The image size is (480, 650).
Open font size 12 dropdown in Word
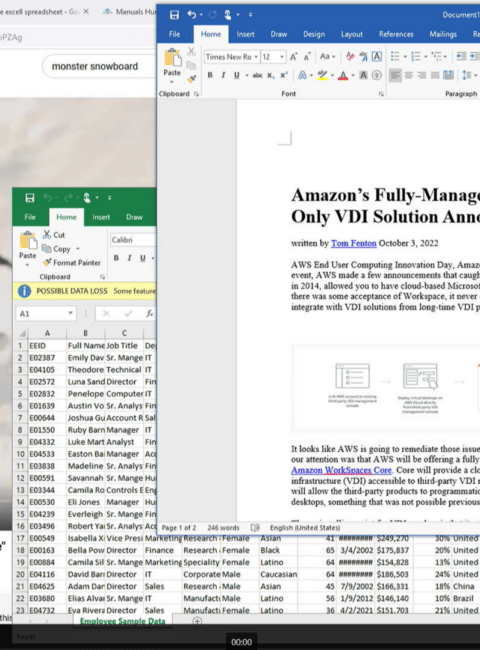coord(282,57)
